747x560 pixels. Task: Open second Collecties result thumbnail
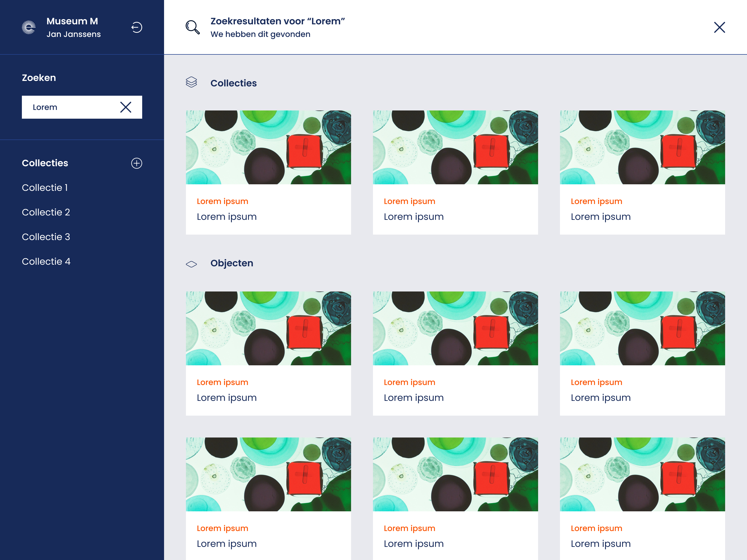pyautogui.click(x=455, y=147)
